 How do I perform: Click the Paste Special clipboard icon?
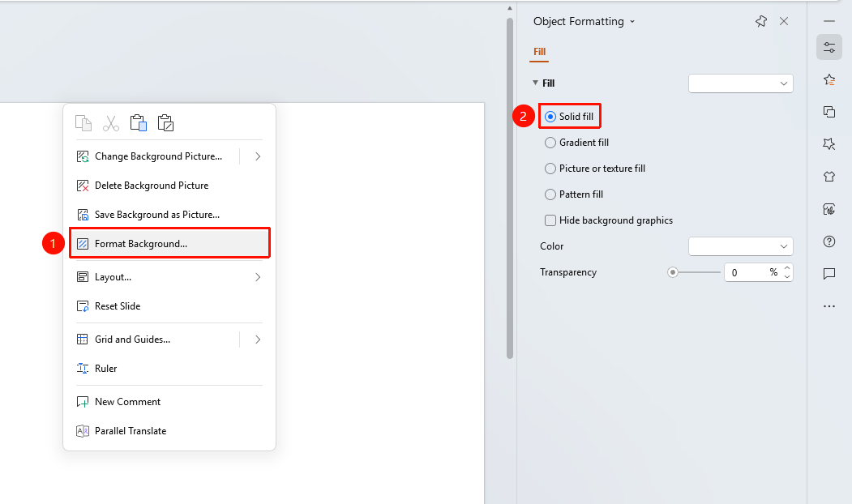pyautogui.click(x=165, y=122)
